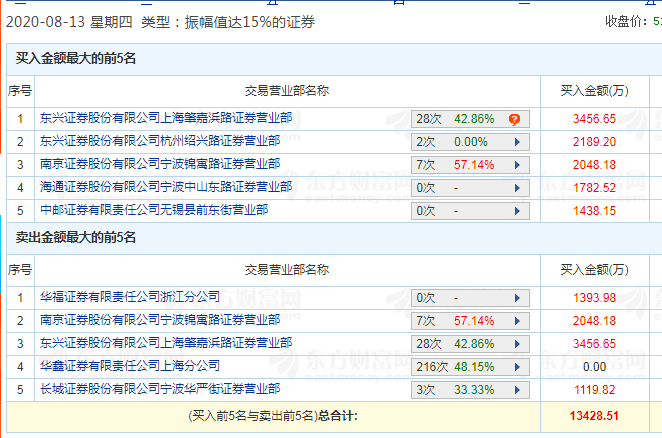This screenshot has height=438, width=662.
Task: Open 南京证券宁波锦寓路 link in buy list
Action: 160,164
